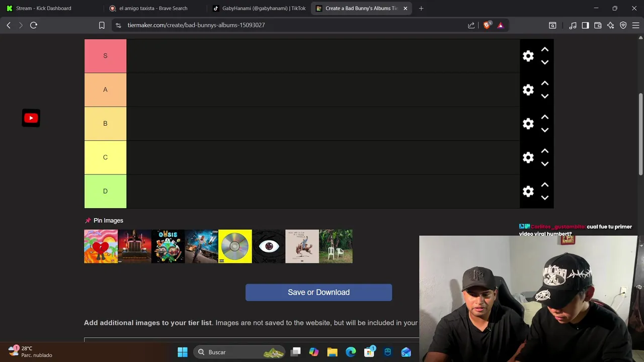Move tier B row up
The image size is (644, 362).
pos(545,117)
